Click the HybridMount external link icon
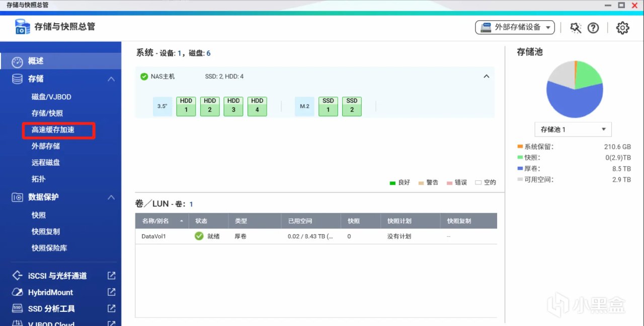644x326 pixels. coord(112,292)
